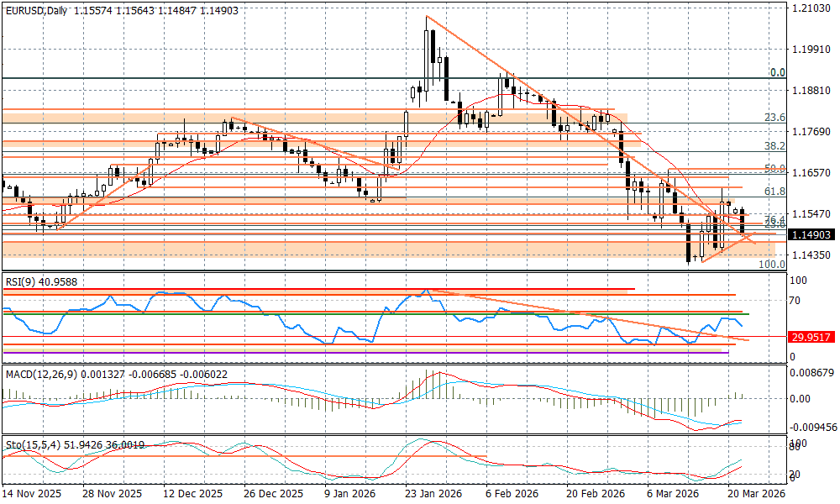This screenshot has height=504, width=840.
Task: Click the 100.0 Fibonacci level label
Action: coord(772,264)
